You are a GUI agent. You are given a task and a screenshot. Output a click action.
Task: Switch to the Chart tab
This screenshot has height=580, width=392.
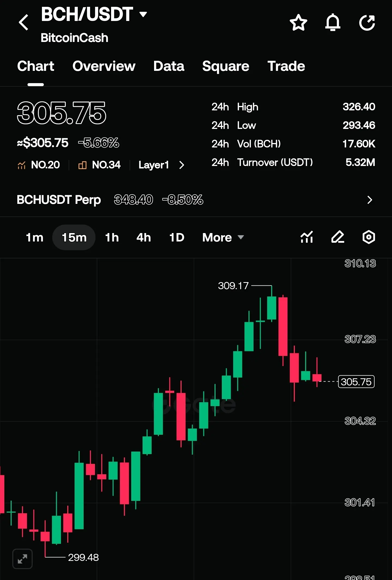(36, 66)
